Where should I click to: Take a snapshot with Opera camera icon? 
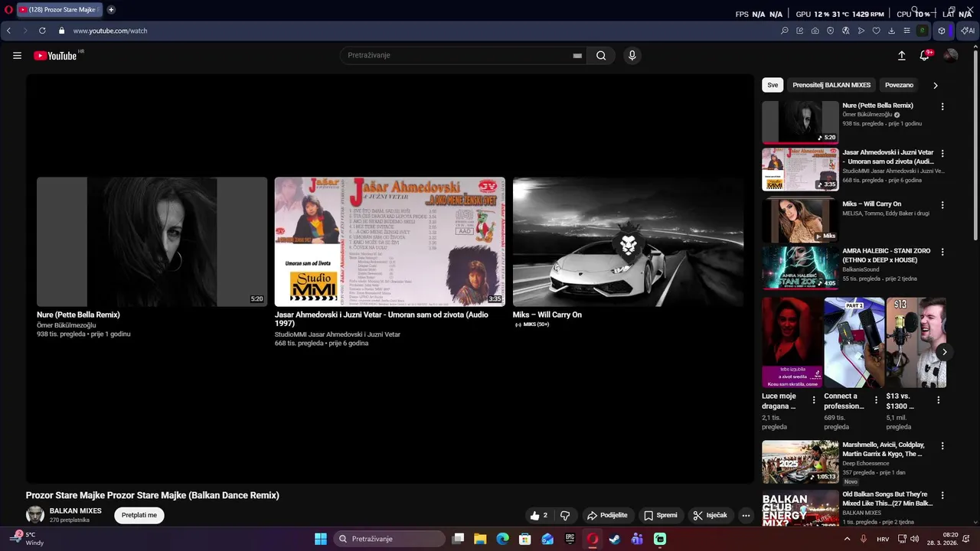(x=815, y=31)
